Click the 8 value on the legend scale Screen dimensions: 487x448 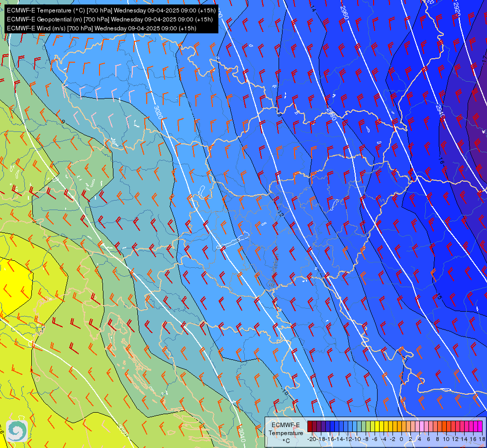coord(437,439)
